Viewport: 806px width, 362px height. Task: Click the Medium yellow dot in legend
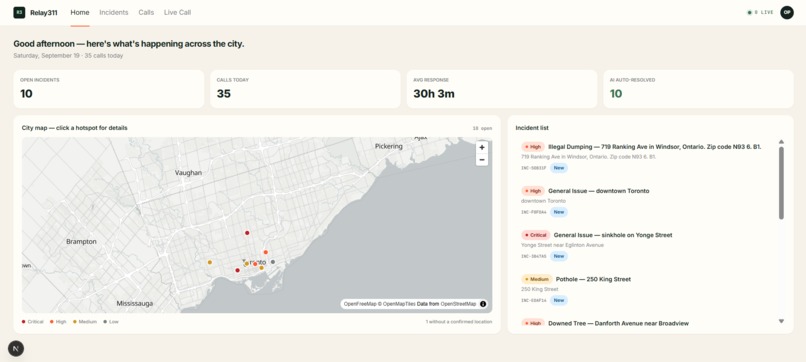(75, 321)
